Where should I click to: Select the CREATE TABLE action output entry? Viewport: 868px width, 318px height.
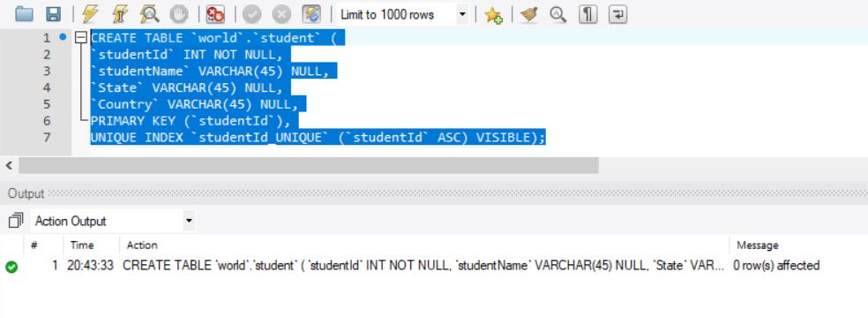pos(423,265)
